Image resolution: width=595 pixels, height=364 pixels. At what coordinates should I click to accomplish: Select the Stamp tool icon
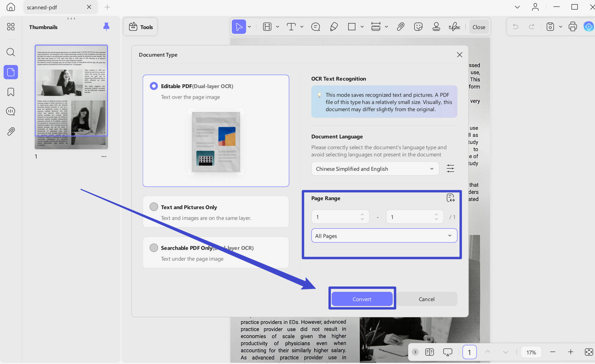pyautogui.click(x=436, y=27)
